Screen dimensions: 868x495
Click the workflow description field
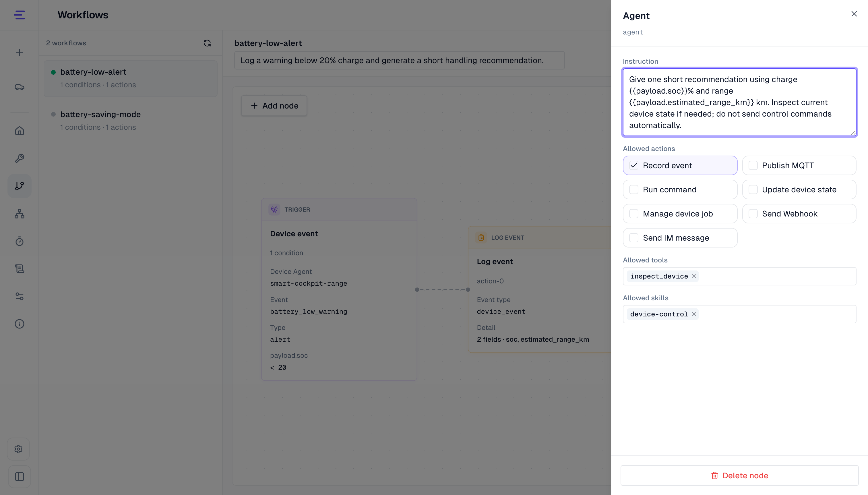(x=399, y=61)
